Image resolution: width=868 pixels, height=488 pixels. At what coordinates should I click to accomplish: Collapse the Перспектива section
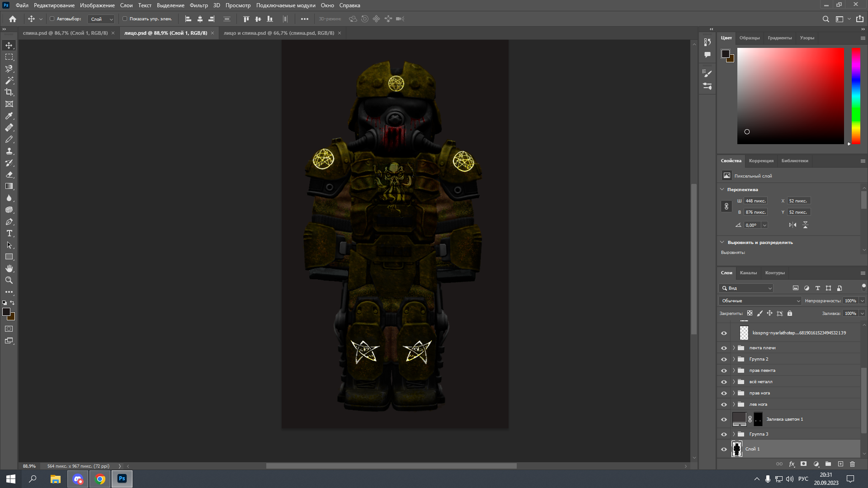[722, 189]
